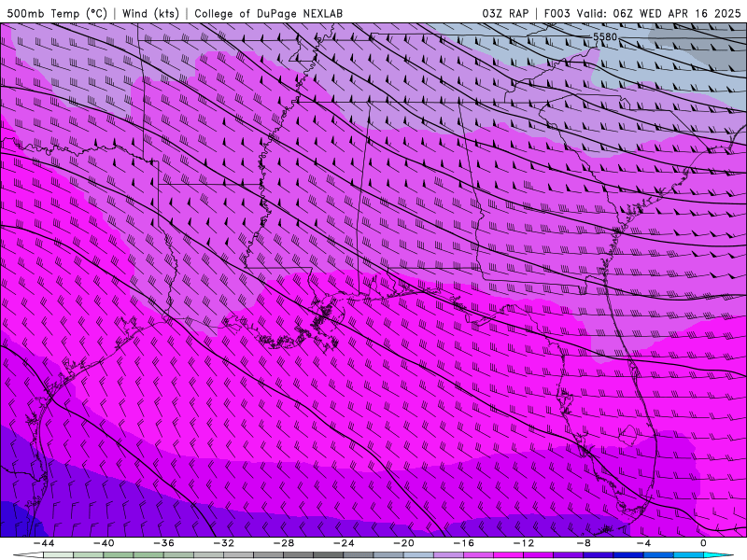747x560 pixels.
Task: Click the -16 colorbar tick label
Action: coord(464,543)
